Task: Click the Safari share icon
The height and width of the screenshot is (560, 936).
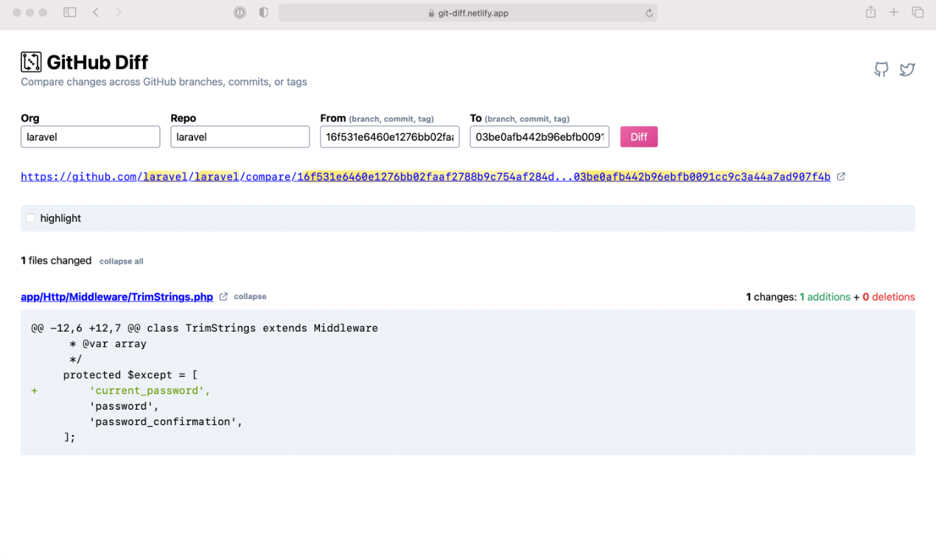Action: [x=870, y=12]
